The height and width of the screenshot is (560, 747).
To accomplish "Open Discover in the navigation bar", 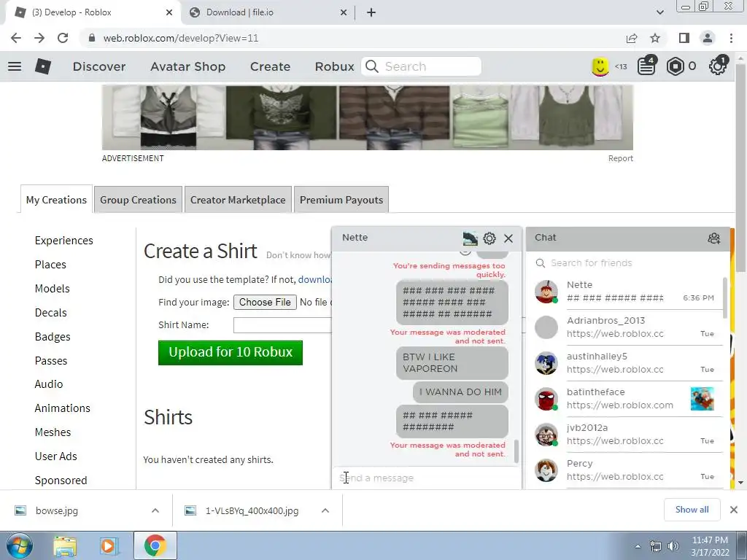I will click(x=99, y=66).
